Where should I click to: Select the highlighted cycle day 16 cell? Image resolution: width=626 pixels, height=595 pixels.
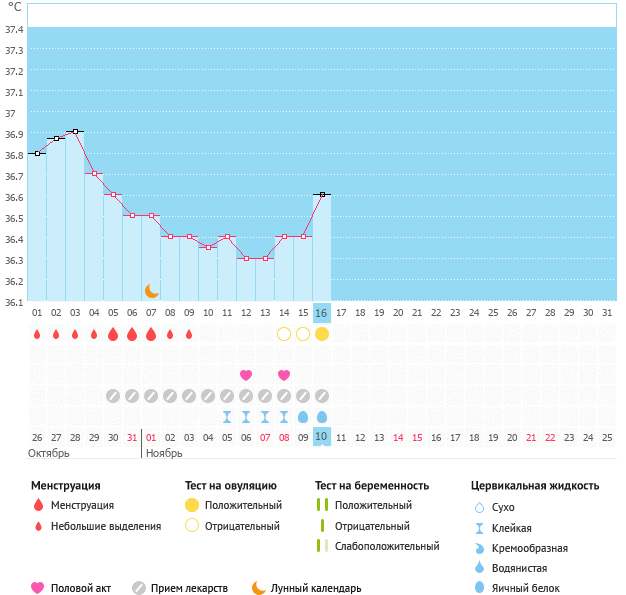(x=321, y=313)
